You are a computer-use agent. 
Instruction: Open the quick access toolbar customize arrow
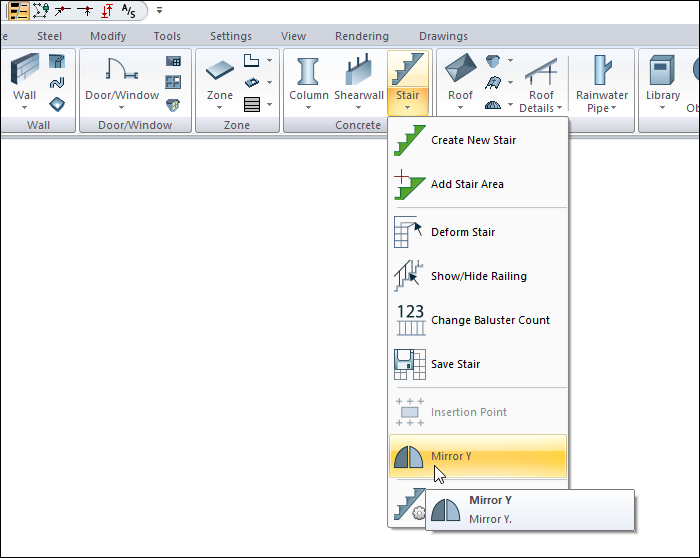tap(159, 11)
